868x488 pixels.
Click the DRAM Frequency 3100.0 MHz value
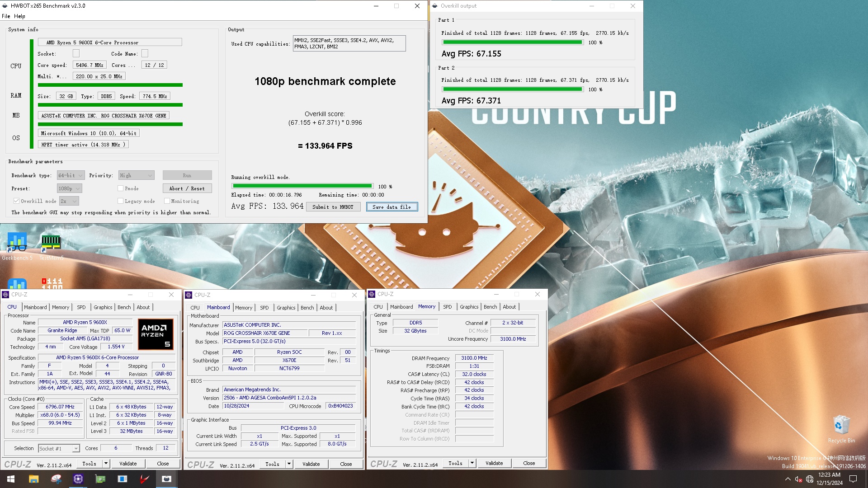[474, 358]
